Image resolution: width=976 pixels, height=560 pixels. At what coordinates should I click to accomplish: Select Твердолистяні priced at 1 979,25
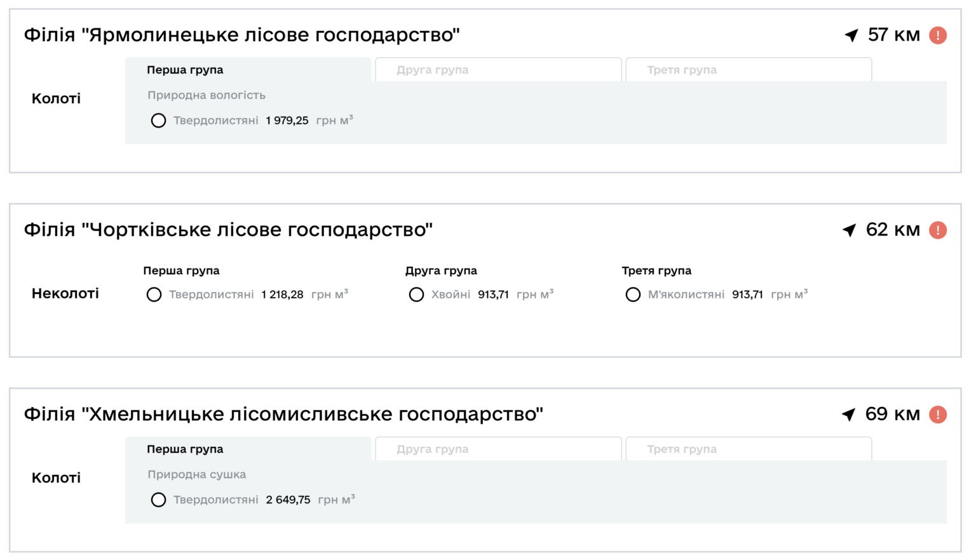[x=158, y=121]
